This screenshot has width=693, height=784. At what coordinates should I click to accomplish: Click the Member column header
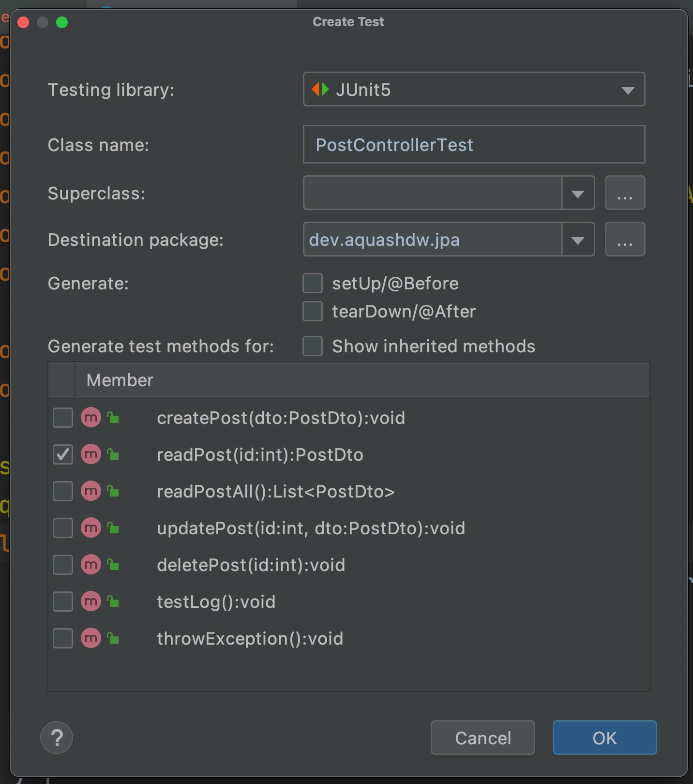120,380
